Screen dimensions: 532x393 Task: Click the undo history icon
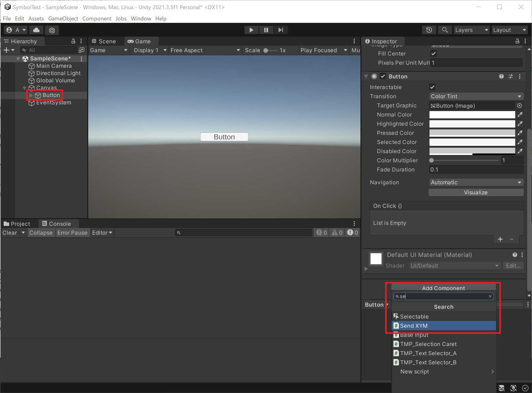(429, 30)
